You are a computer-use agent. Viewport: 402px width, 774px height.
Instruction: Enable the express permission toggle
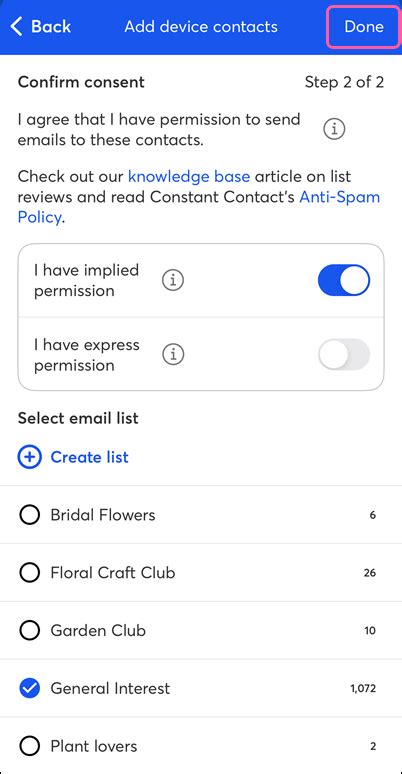344,354
